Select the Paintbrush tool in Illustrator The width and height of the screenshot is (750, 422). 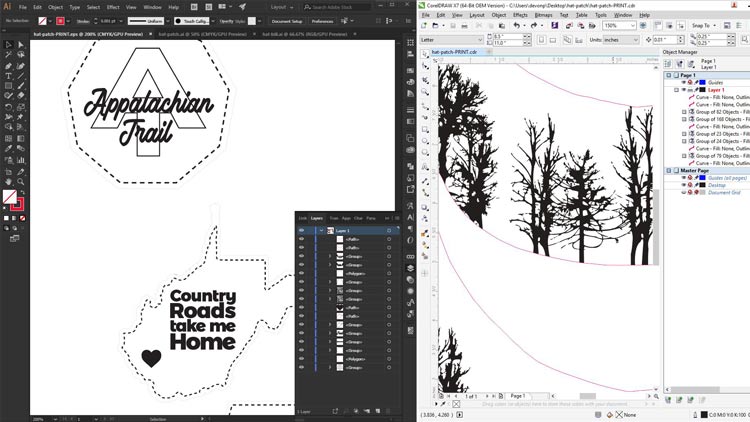[x=21, y=86]
